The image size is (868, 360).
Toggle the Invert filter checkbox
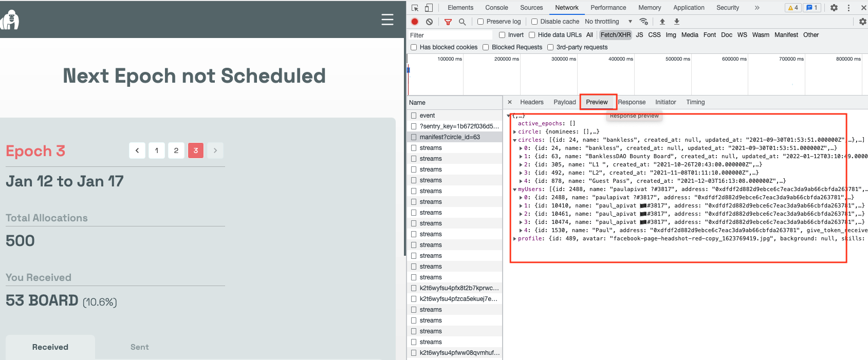click(502, 35)
